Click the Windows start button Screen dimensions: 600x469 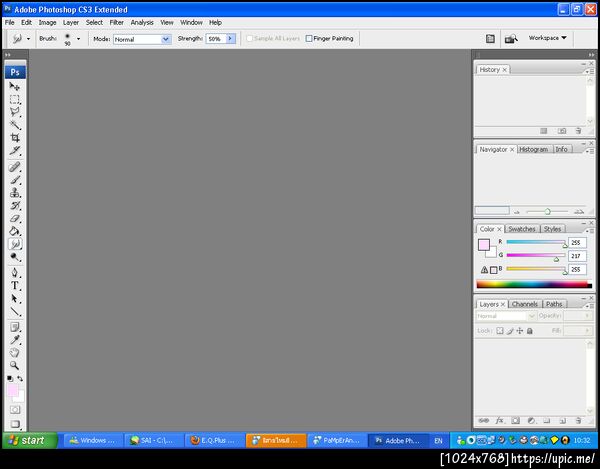[x=30, y=440]
